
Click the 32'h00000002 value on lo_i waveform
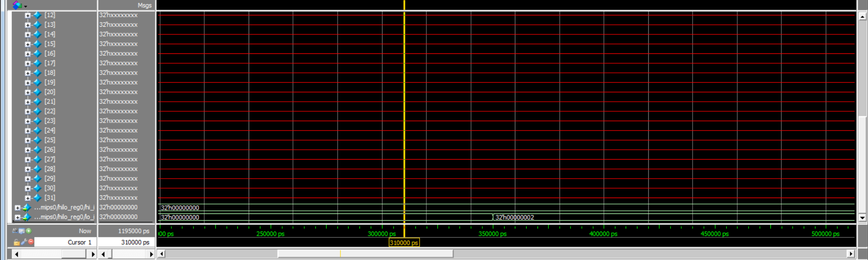pyautogui.click(x=514, y=217)
